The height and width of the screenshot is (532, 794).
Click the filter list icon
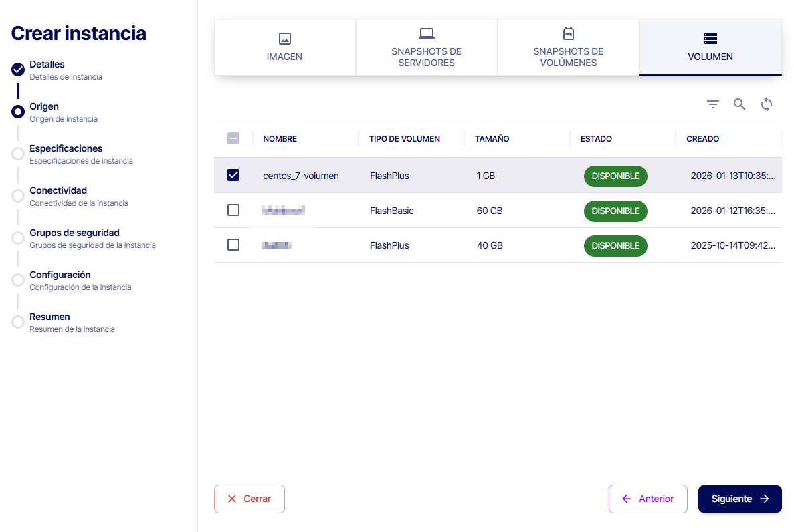tap(713, 104)
